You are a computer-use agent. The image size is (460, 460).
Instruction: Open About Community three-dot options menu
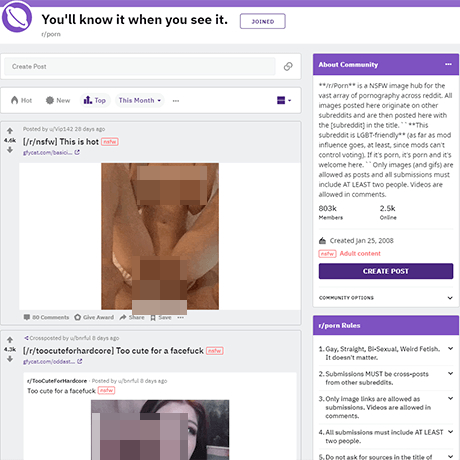coord(448,64)
